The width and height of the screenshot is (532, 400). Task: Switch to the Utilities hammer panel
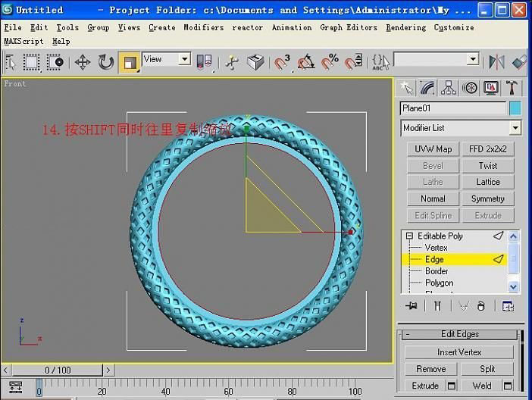(x=513, y=88)
